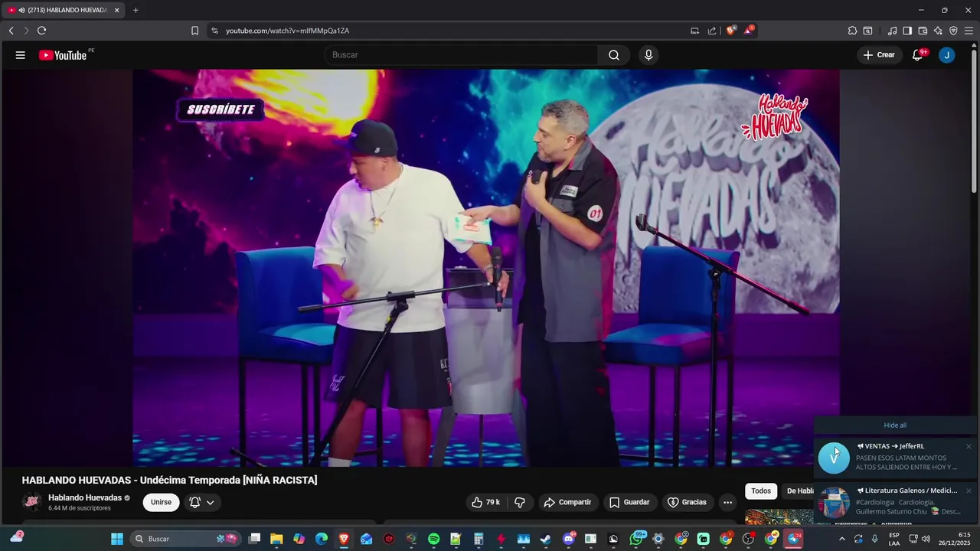Screen dimensions: 980x551
Task: Go to the YouTube home logo
Action: (x=63, y=55)
